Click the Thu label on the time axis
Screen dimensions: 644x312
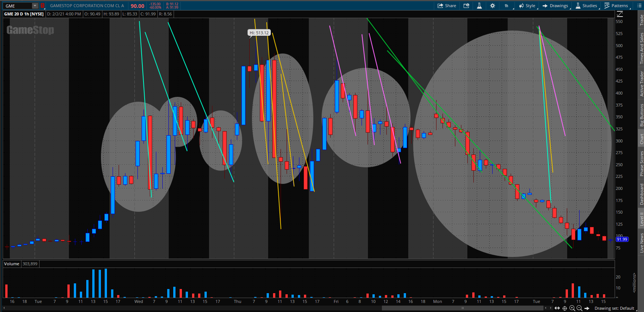pyautogui.click(x=238, y=301)
